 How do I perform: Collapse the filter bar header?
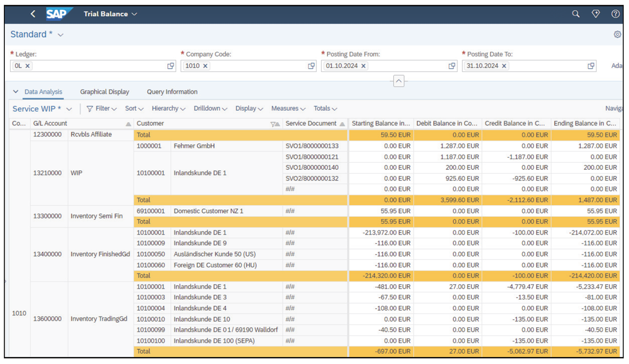(x=399, y=81)
